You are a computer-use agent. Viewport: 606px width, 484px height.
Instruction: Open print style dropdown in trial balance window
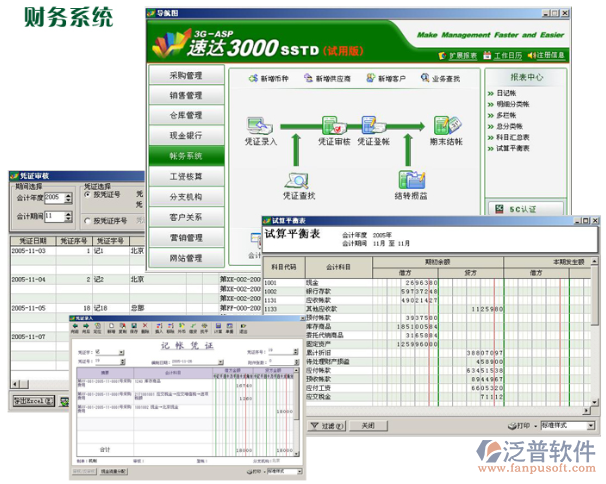(591, 426)
